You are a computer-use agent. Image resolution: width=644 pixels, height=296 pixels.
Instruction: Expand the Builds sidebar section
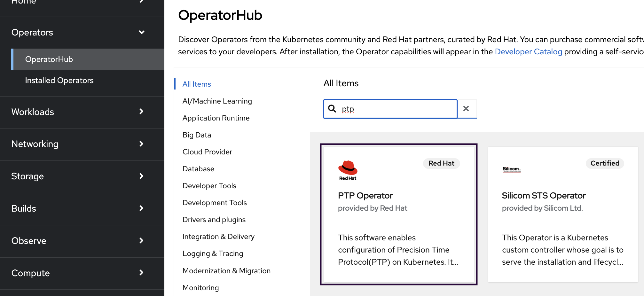click(141, 208)
